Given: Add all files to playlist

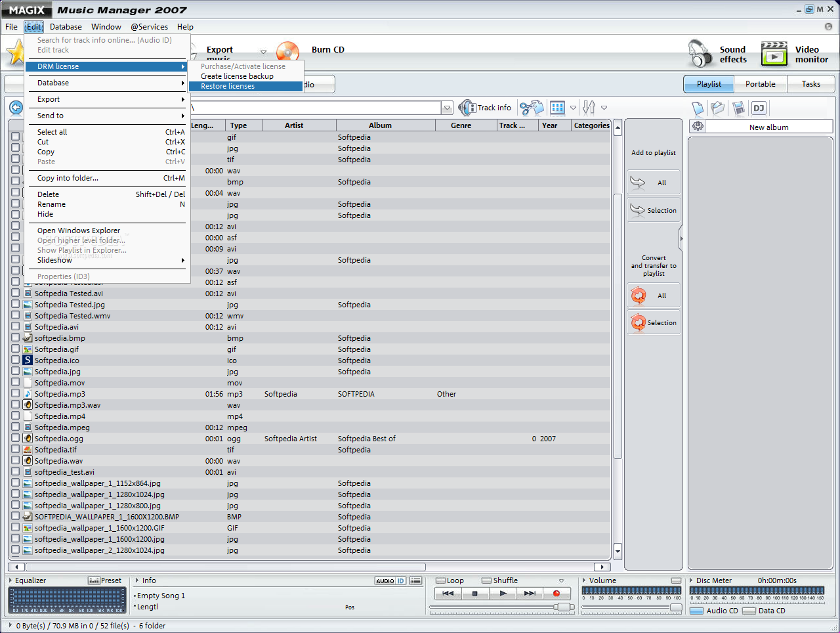Looking at the screenshot, I should tap(654, 183).
